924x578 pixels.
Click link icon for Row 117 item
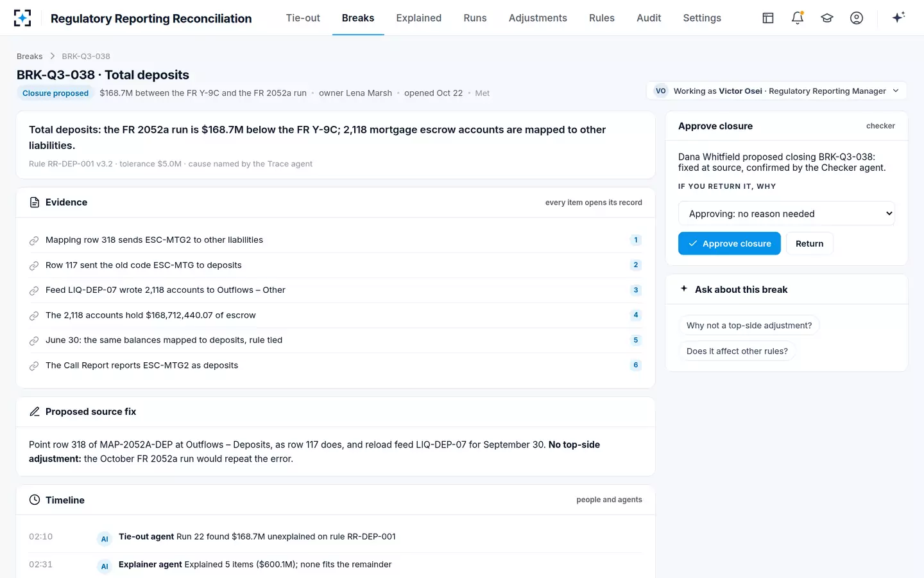(34, 266)
